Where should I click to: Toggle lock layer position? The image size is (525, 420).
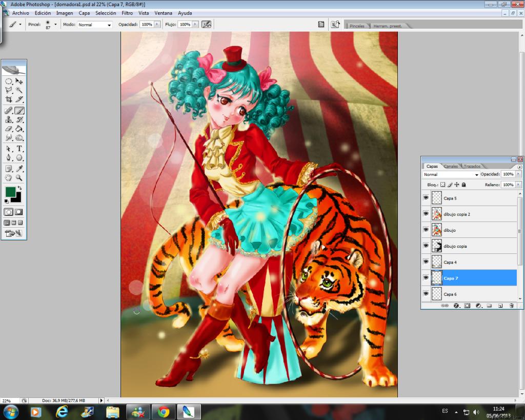click(457, 185)
